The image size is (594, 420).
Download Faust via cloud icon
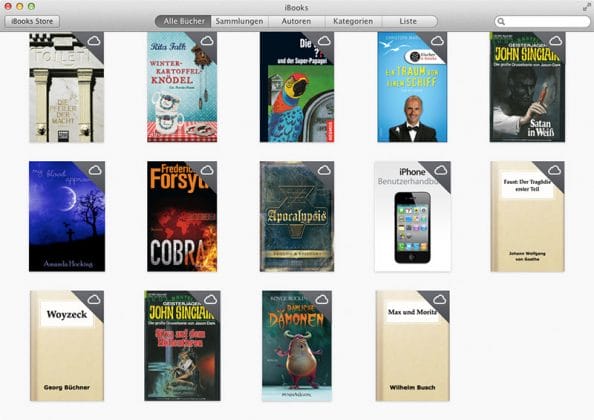tap(555, 170)
